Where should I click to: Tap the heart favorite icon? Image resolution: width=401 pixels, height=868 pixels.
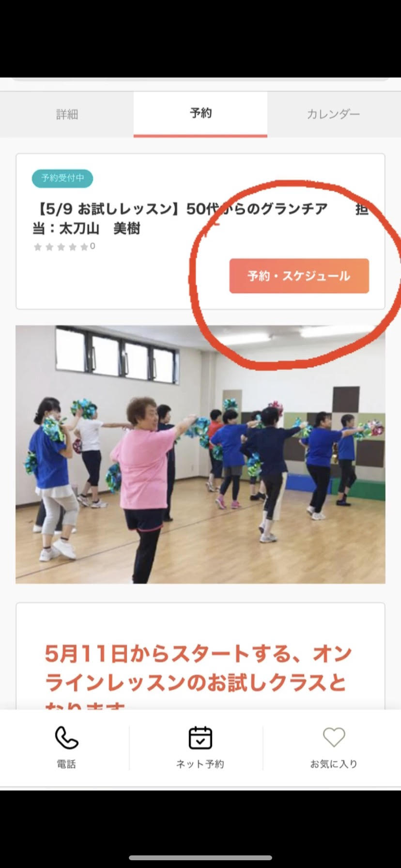point(334,738)
